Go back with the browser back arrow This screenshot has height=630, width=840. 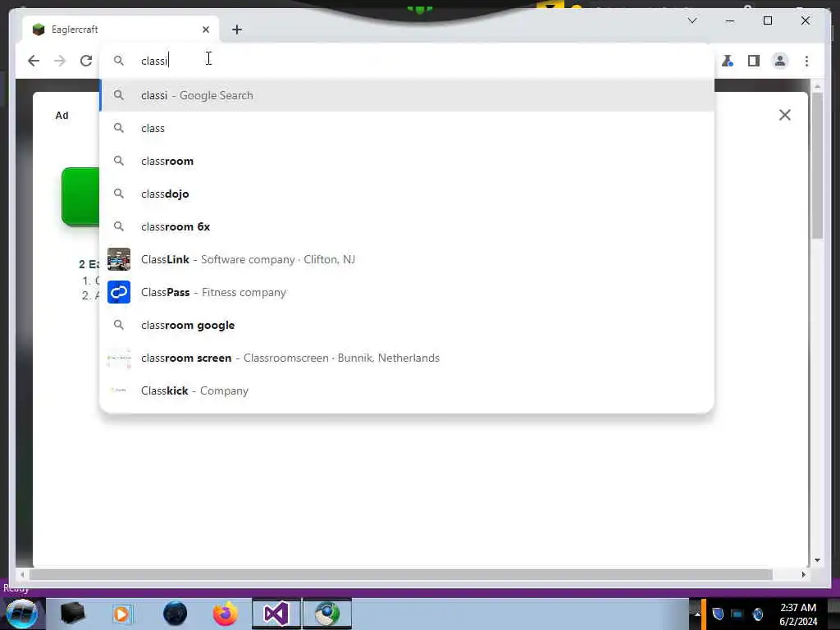[34, 61]
